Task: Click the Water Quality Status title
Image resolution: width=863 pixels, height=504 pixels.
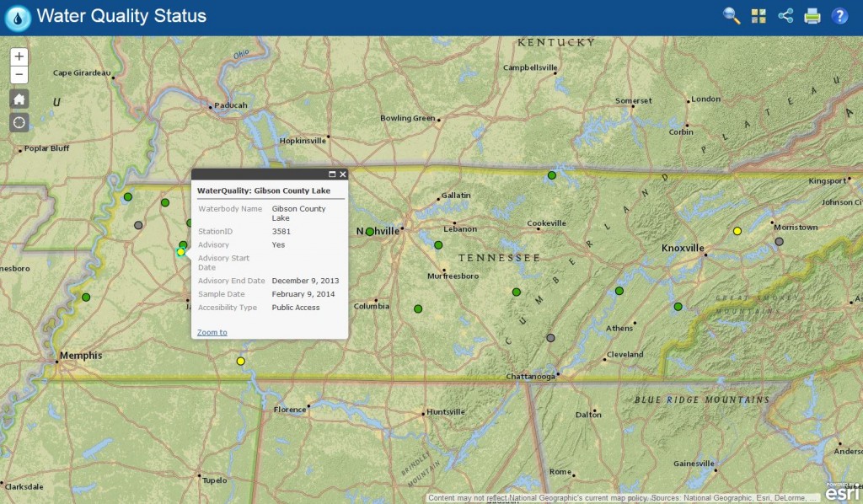Action: tap(121, 16)
